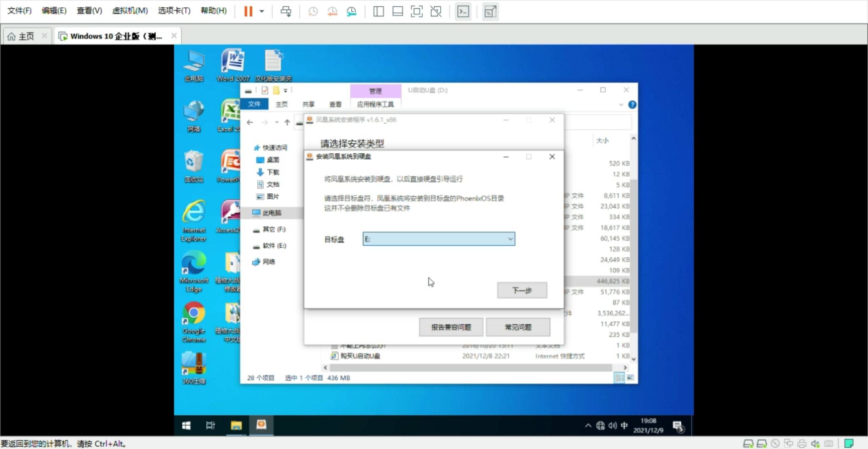The image size is (868, 449).
Task: Show or hide the VMware library sidebar
Action: pyautogui.click(x=378, y=11)
